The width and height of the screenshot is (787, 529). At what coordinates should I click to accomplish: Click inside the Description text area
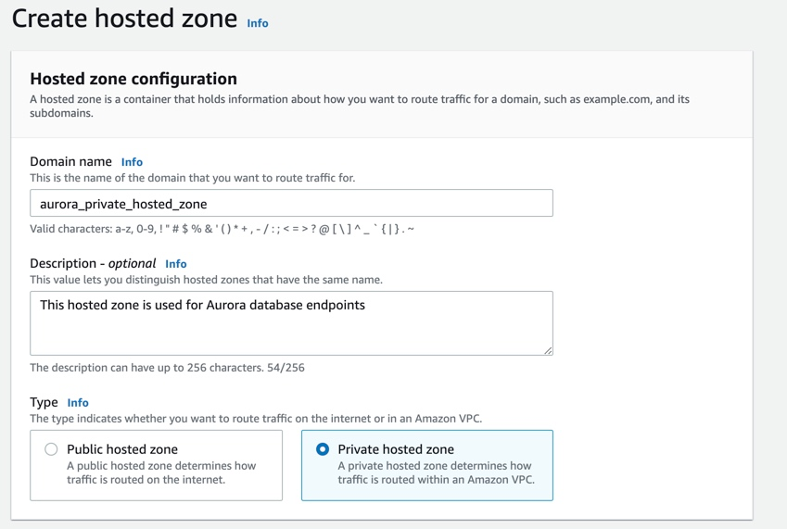pyautogui.click(x=291, y=323)
